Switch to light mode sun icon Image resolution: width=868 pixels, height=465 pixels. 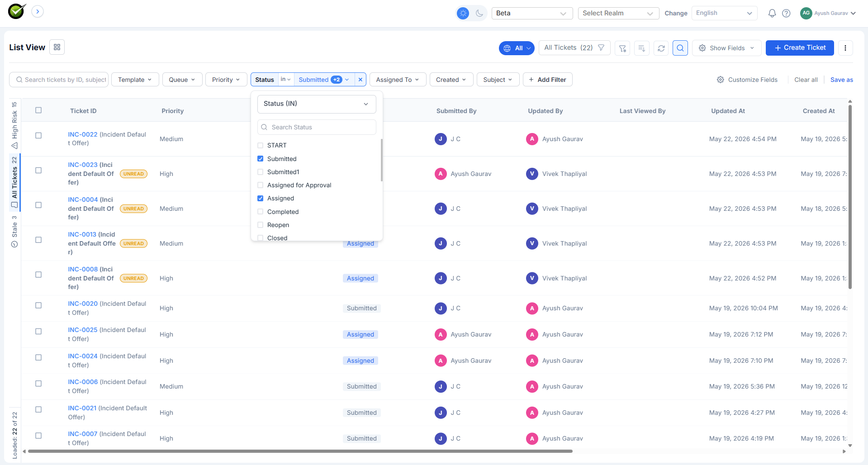click(x=463, y=13)
